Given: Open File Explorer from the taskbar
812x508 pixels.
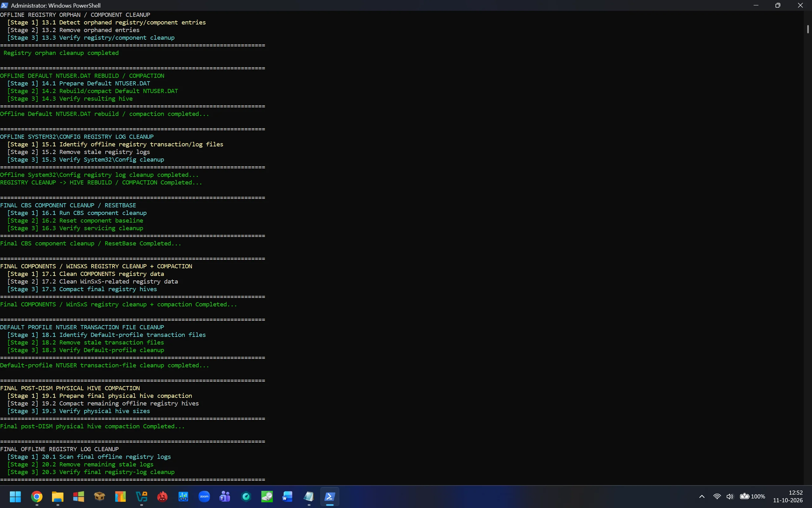Looking at the screenshot, I should (58, 496).
